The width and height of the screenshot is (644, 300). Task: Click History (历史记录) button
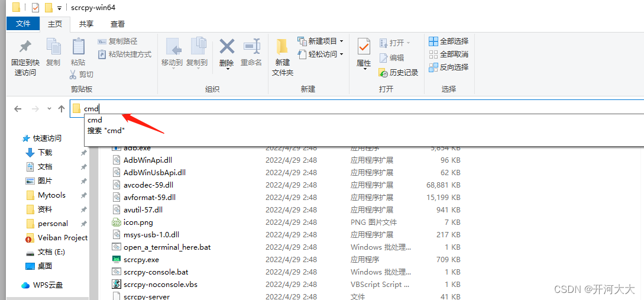click(399, 73)
